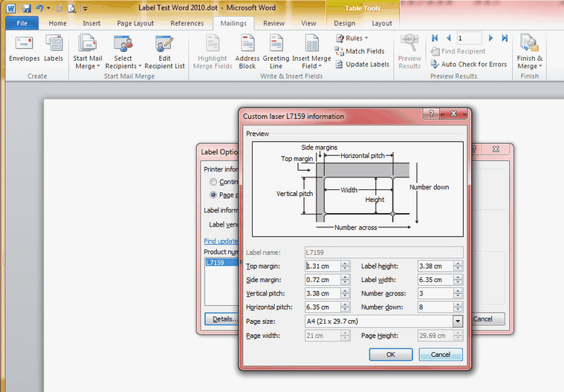Click Highlight Merge Fields icon

pyautogui.click(x=213, y=52)
